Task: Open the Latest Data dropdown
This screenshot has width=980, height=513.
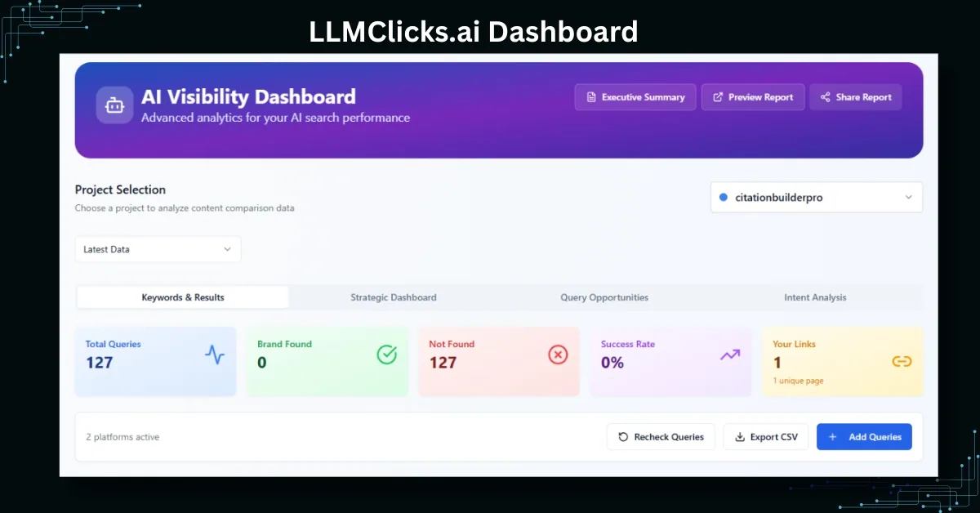Action: point(158,248)
